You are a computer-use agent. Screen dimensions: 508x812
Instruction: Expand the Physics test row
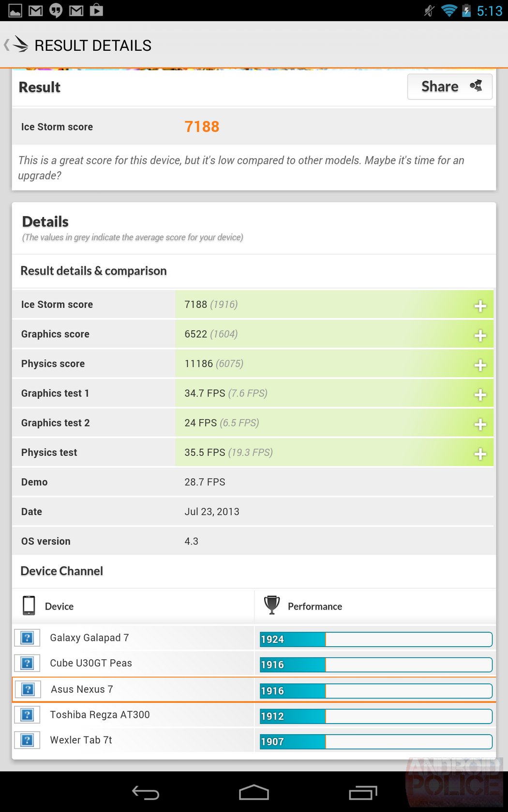point(480,453)
